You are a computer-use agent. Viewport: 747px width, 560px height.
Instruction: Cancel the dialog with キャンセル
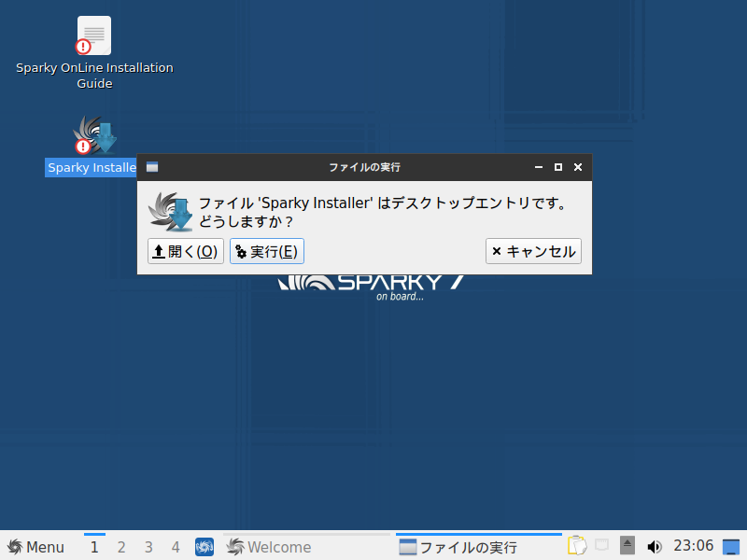point(533,251)
